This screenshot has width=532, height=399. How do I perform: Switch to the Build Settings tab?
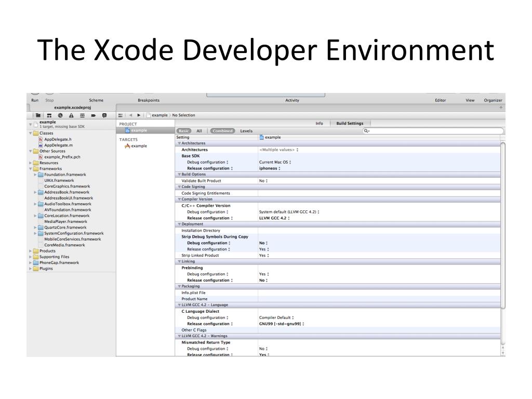click(350, 124)
